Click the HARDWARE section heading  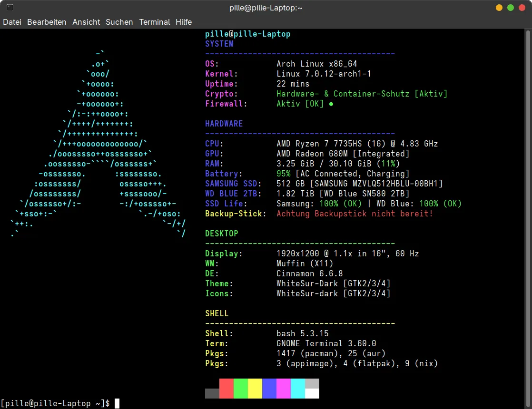(224, 124)
